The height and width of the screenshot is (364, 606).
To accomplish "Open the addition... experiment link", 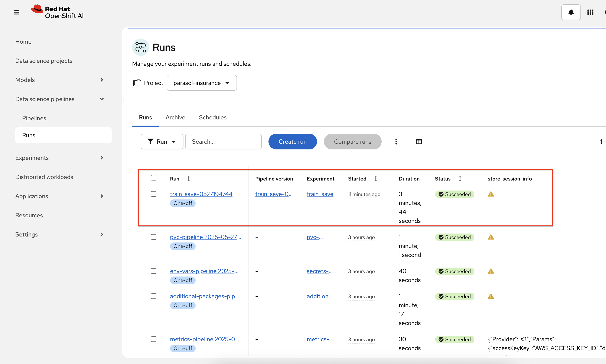I will click(x=319, y=296).
